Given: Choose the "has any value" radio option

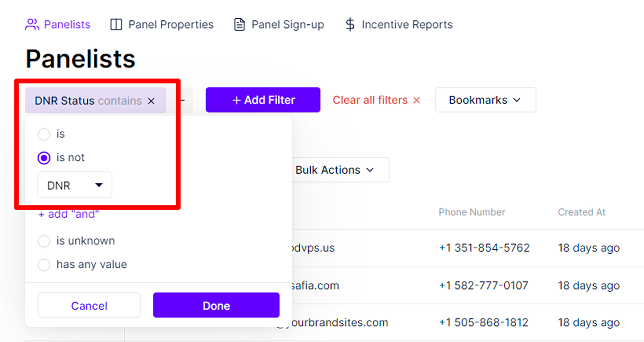Looking at the screenshot, I should click(x=44, y=265).
